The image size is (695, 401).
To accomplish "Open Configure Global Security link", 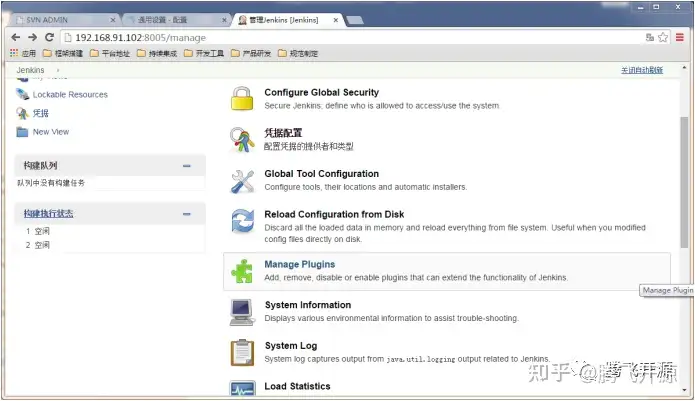I will [x=321, y=92].
